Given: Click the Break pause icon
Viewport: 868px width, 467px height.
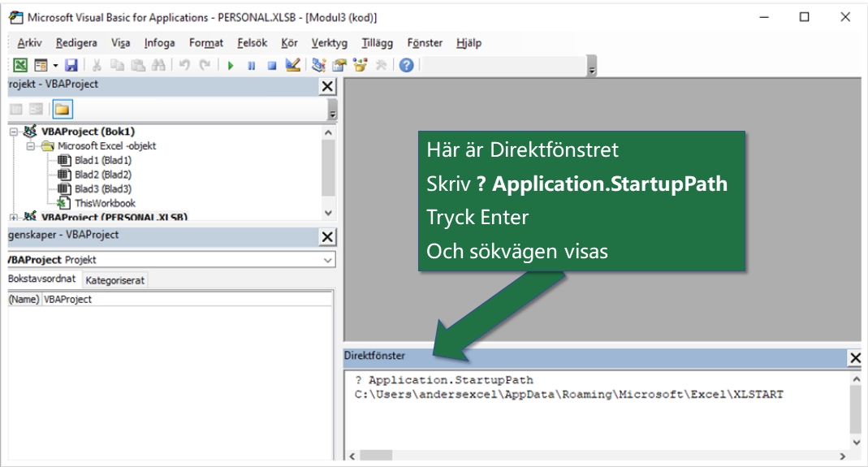Looking at the screenshot, I should (252, 66).
